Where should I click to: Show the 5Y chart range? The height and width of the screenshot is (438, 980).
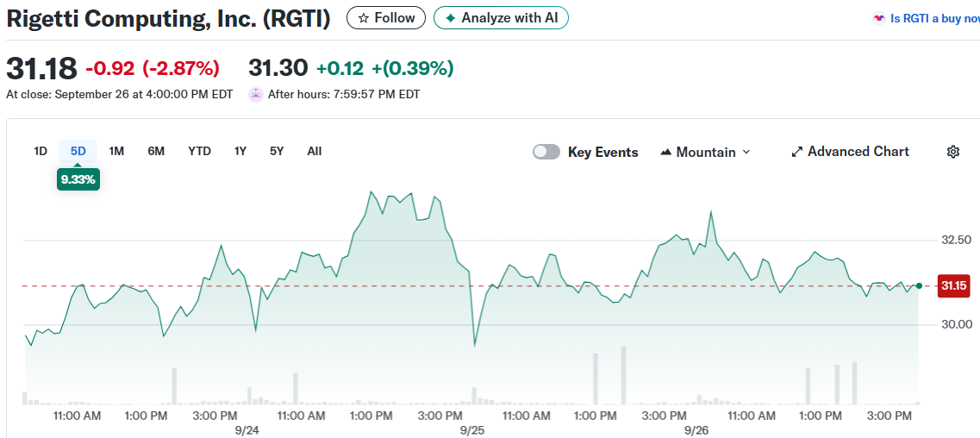click(277, 151)
